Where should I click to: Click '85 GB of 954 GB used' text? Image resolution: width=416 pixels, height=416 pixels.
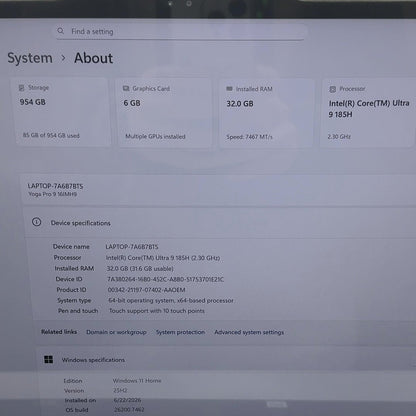tap(51, 135)
